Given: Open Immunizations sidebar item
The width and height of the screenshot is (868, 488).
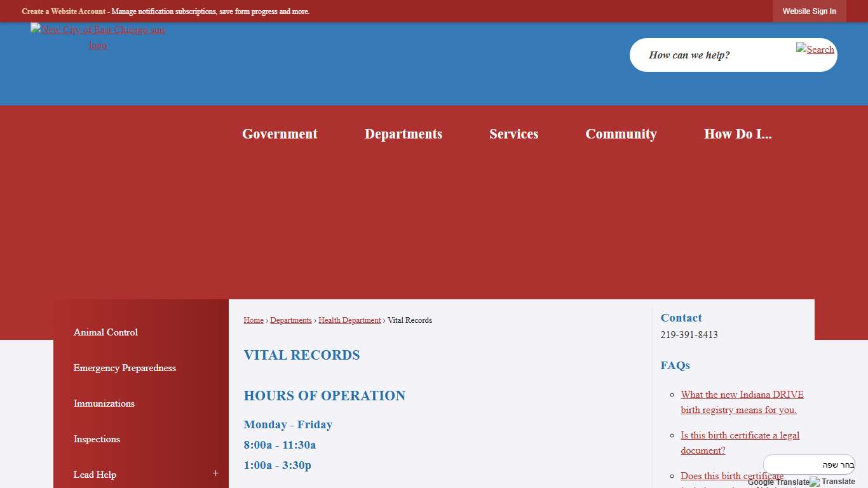Looking at the screenshot, I should 104,403.
